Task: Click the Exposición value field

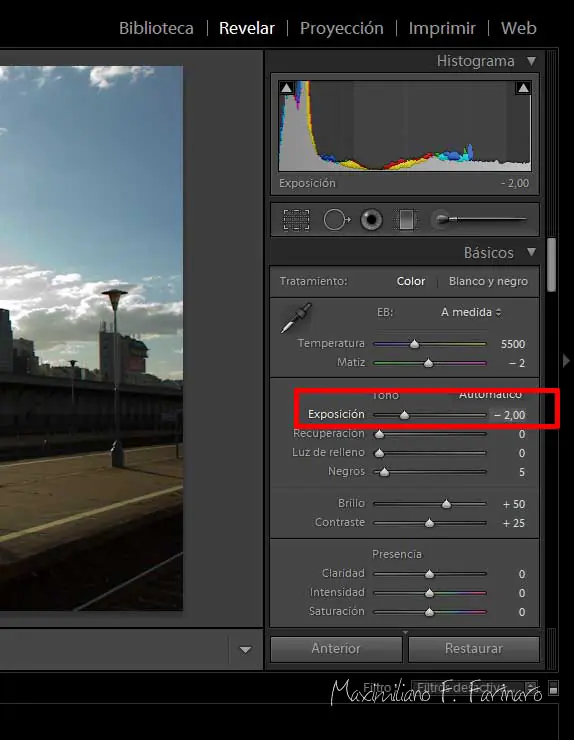Action: 509,415
